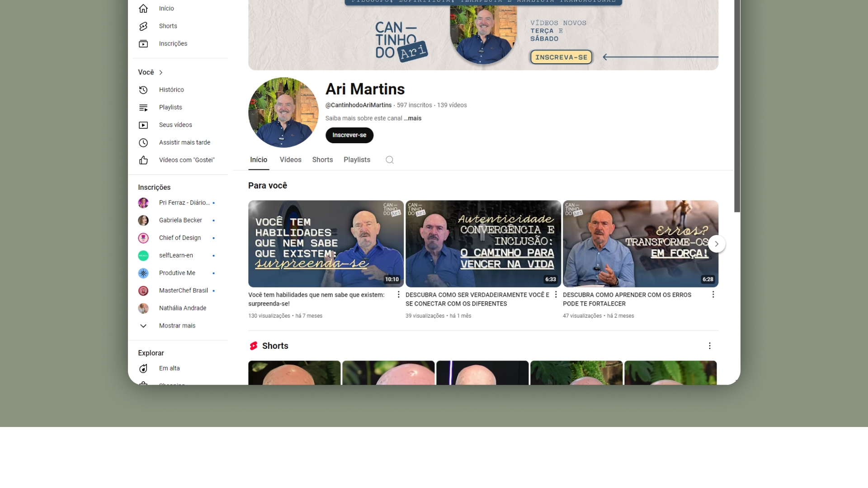
Task: Play the 6:33 'Autenticidade' video thumbnail
Action: 483,244
